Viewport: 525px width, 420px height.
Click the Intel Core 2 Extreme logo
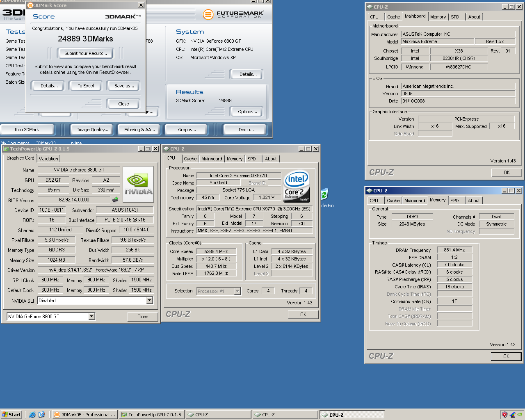pyautogui.click(x=297, y=187)
